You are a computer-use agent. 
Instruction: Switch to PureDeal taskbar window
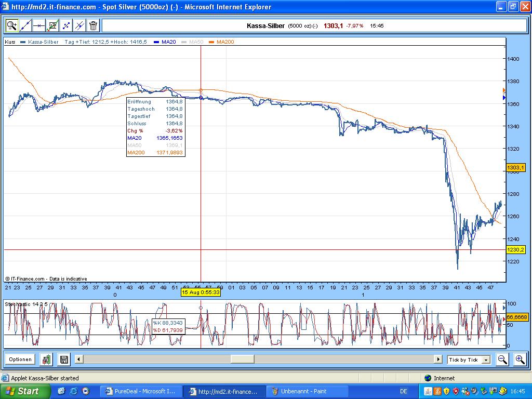141,391
